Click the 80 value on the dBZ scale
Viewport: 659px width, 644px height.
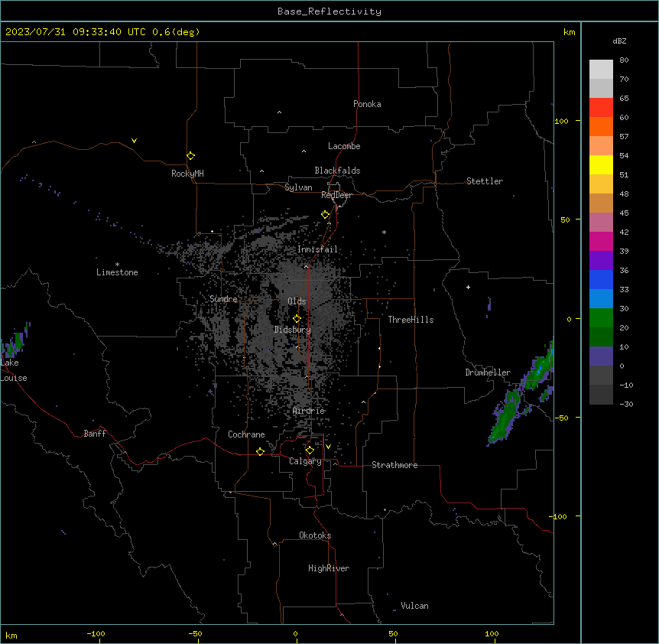pyautogui.click(x=624, y=60)
